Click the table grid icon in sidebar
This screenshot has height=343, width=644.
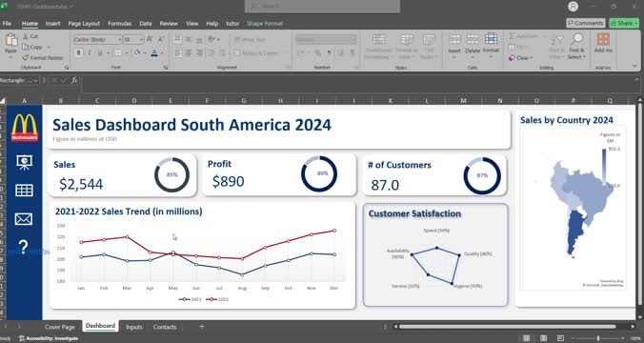24,191
